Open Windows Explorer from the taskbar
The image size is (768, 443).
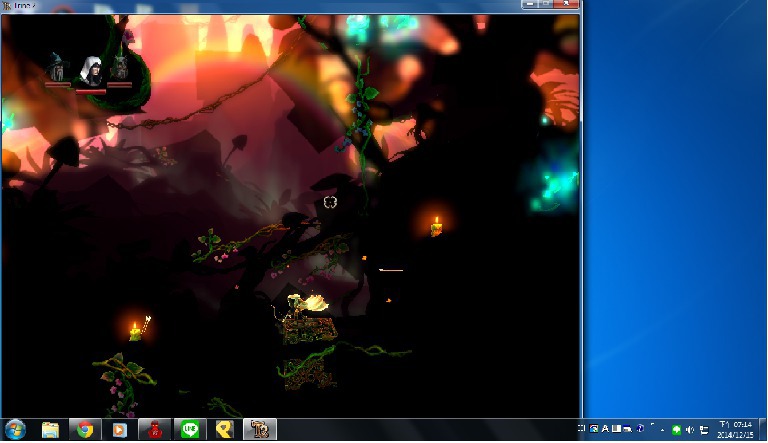click(x=50, y=430)
